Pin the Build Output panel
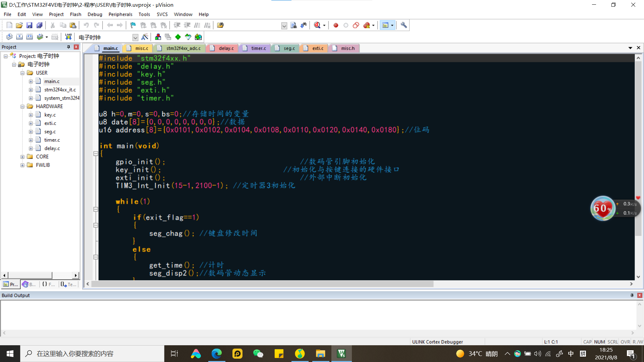Viewport: 644px width, 362px height. 632,295
